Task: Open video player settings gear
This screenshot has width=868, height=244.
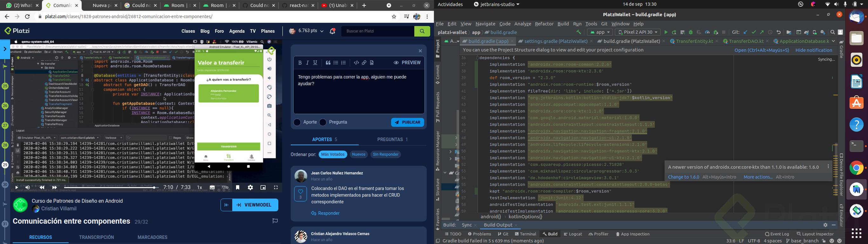Action: pos(250,188)
